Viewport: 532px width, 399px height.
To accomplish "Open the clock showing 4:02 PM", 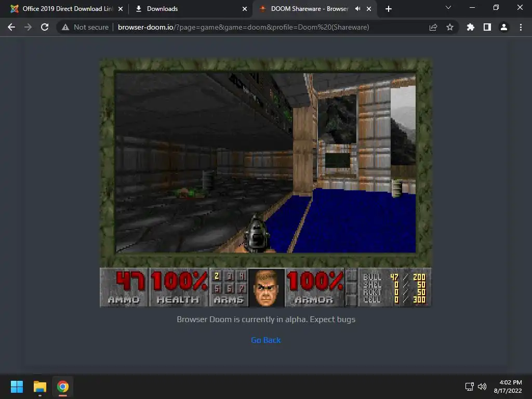I will [508, 387].
